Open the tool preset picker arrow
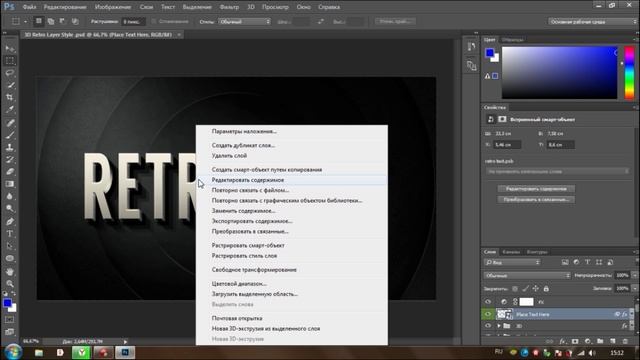 coord(25,22)
